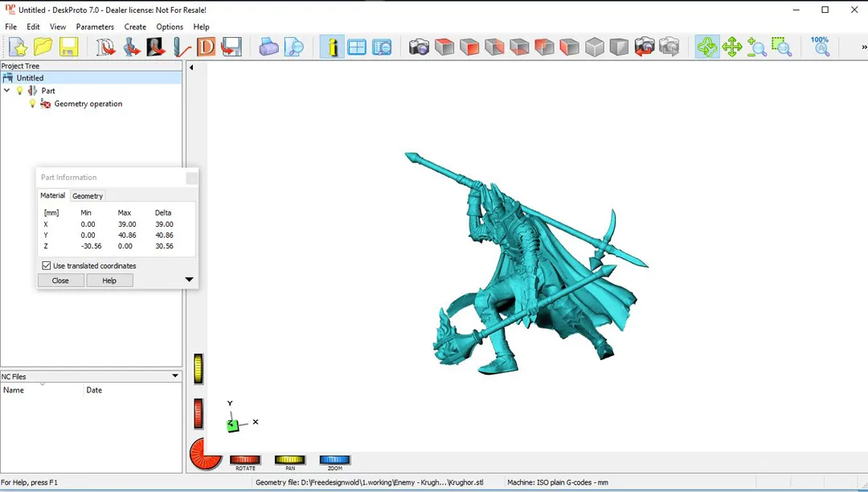Image resolution: width=868 pixels, height=492 pixels.
Task: Click the Load Bitmap photo icon
Action: tap(156, 47)
